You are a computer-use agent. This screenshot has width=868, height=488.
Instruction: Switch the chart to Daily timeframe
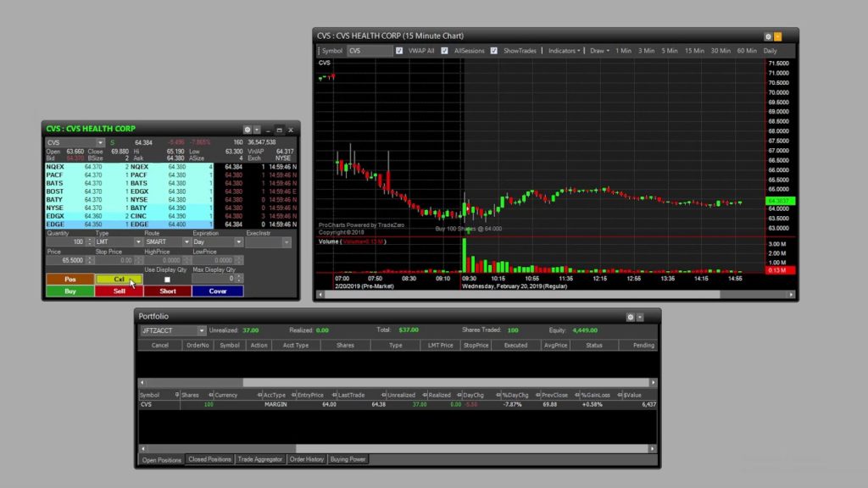click(x=770, y=51)
